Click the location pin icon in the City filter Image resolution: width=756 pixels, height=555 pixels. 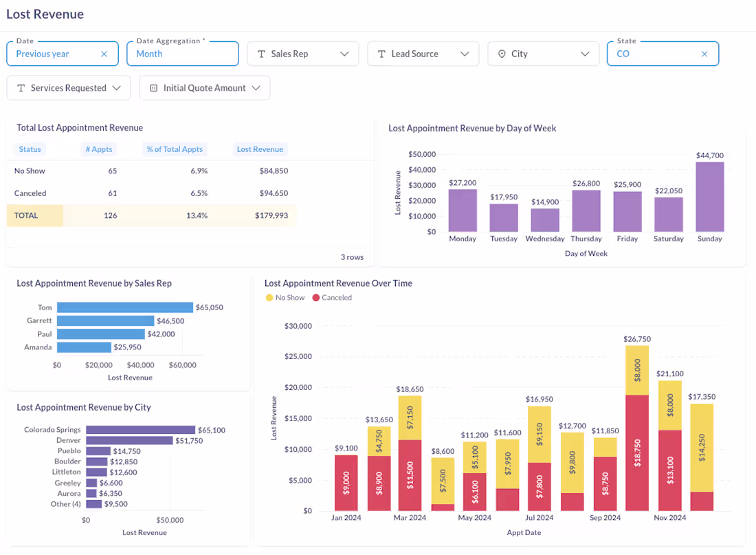coord(501,53)
